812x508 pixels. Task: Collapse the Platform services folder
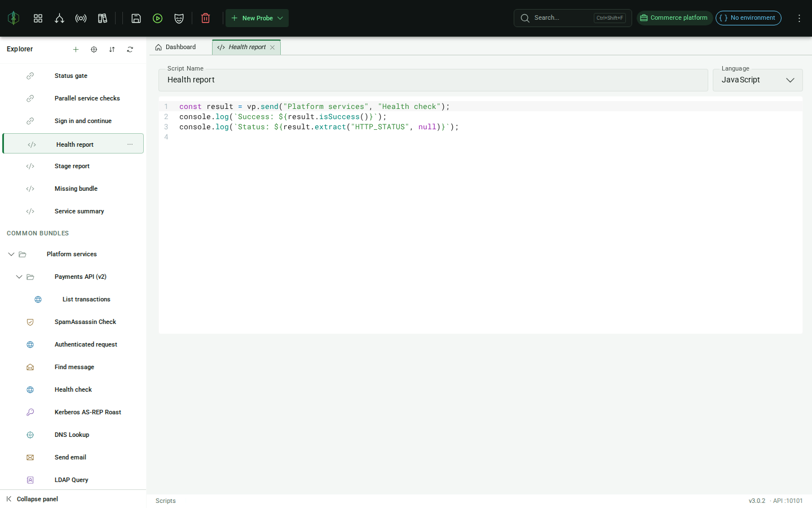pyautogui.click(x=11, y=254)
